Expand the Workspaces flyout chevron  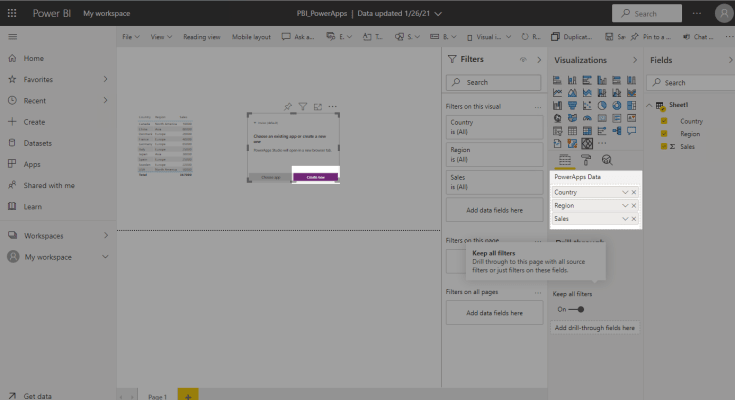(x=105, y=235)
